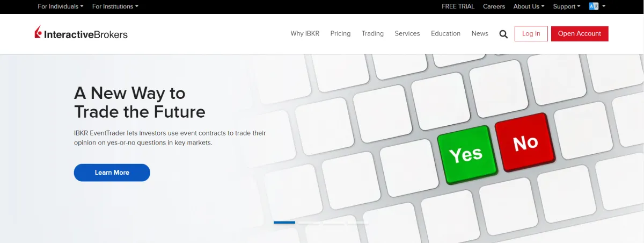
Task: Open the News menu
Action: point(480,33)
